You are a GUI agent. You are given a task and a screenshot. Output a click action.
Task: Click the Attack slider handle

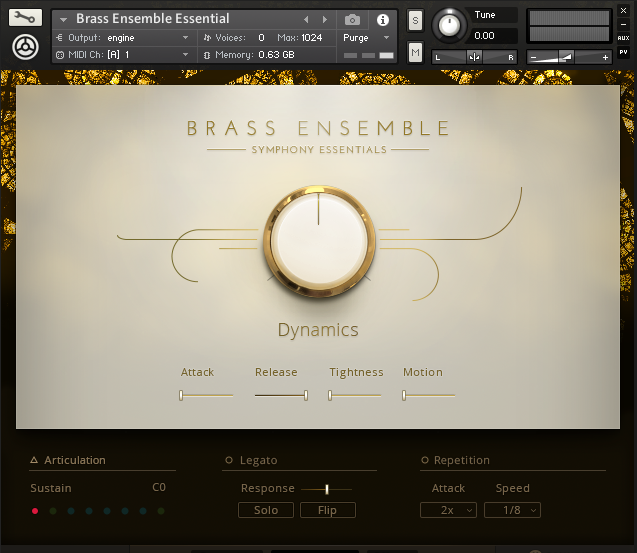[x=181, y=395]
